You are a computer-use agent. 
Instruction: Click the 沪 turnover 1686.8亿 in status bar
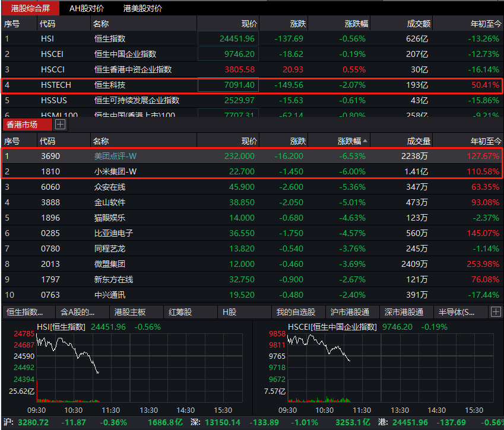(165, 422)
